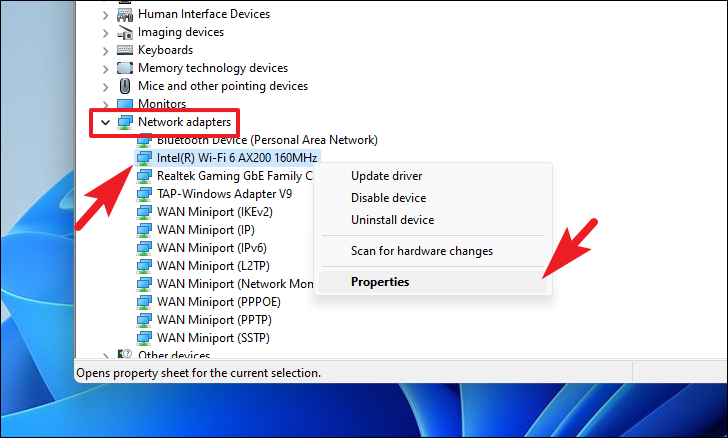Select Intel(R) Wi-Fi 6 AX200 160MHz

point(237,158)
